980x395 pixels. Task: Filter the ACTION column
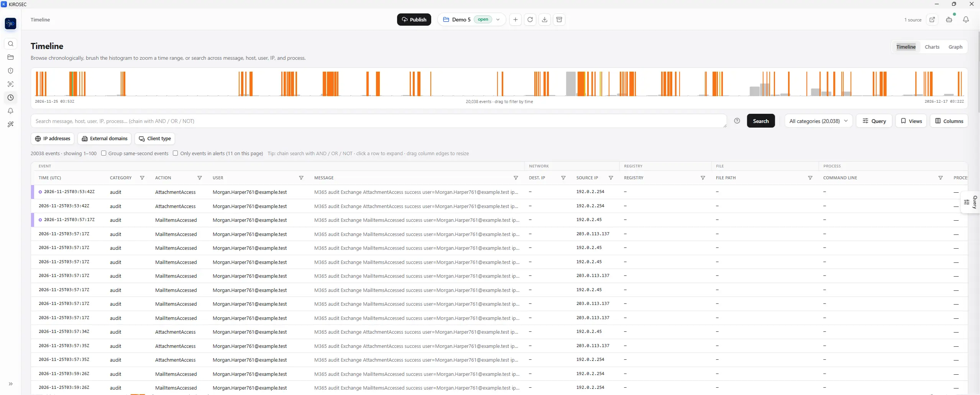click(x=200, y=178)
